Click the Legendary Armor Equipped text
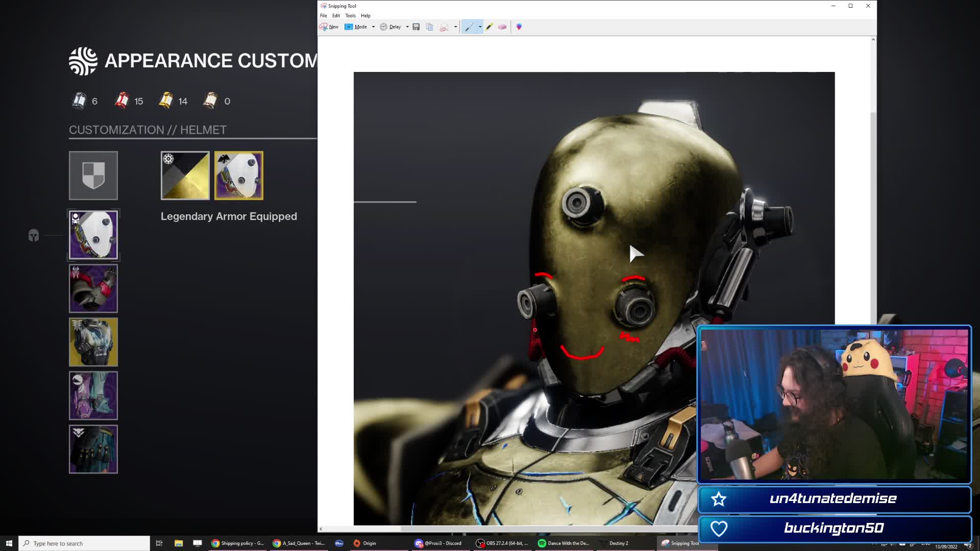The image size is (980, 551). (229, 216)
